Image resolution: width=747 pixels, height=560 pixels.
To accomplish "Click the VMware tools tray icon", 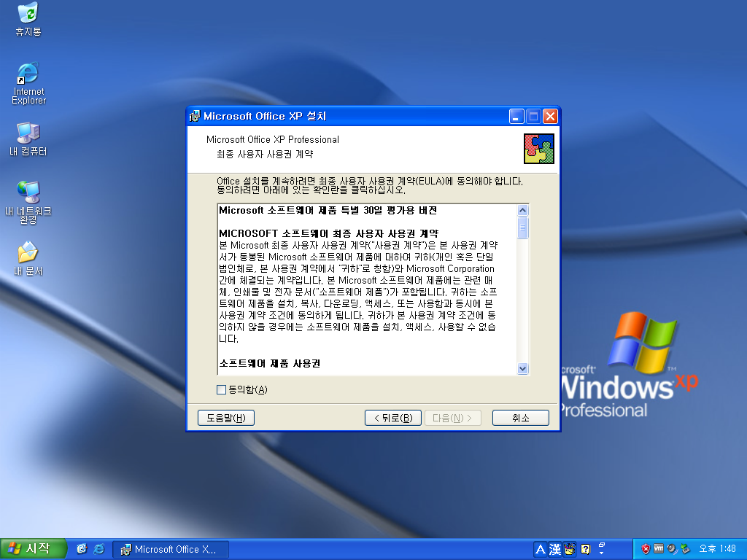I will pos(659,549).
